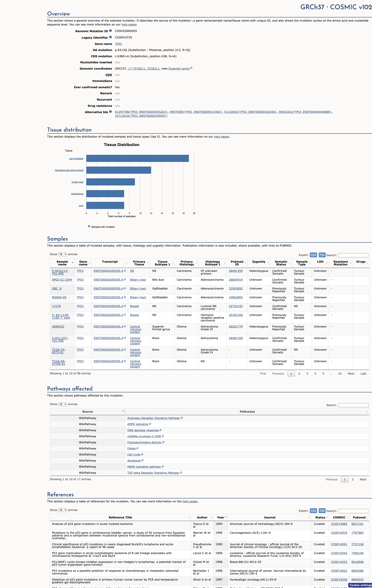Click sort arrows on Zygosity column
The width and height of the screenshot is (372, 588).
(268, 263)
